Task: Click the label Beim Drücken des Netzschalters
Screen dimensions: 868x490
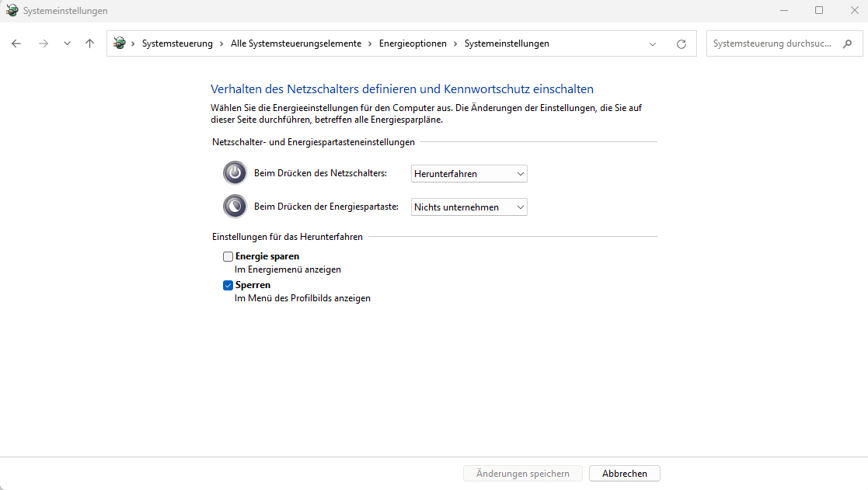Action: coord(320,173)
